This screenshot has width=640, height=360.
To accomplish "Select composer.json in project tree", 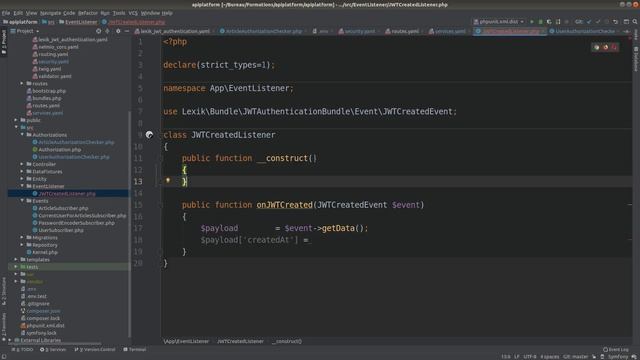I will 43,311.
